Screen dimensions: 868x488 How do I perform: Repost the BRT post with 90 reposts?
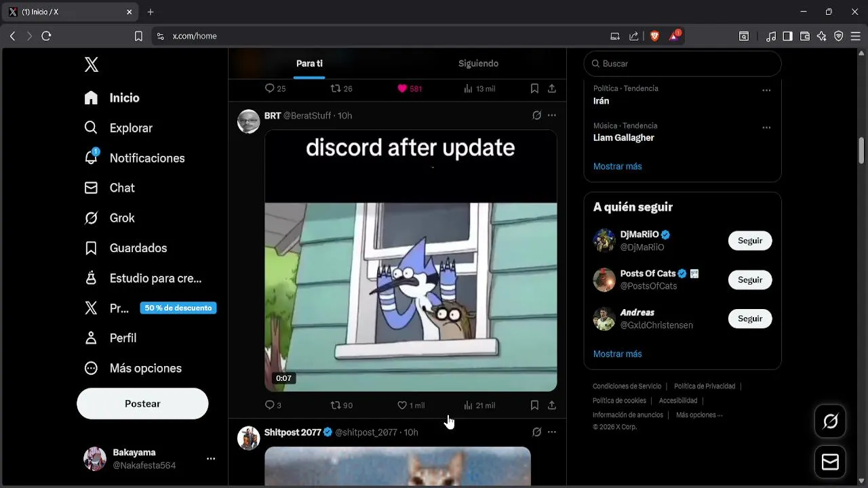[341, 405]
